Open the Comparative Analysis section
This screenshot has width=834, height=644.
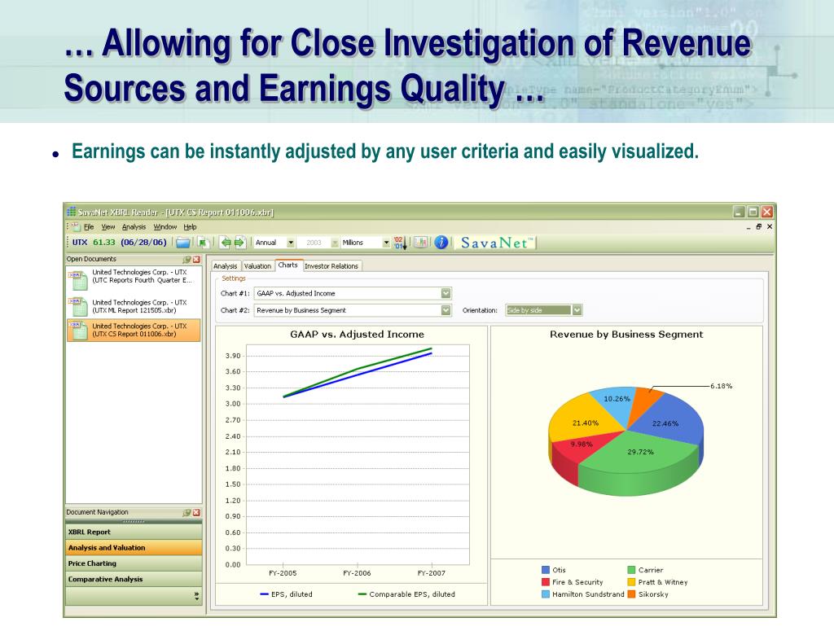coord(134,580)
